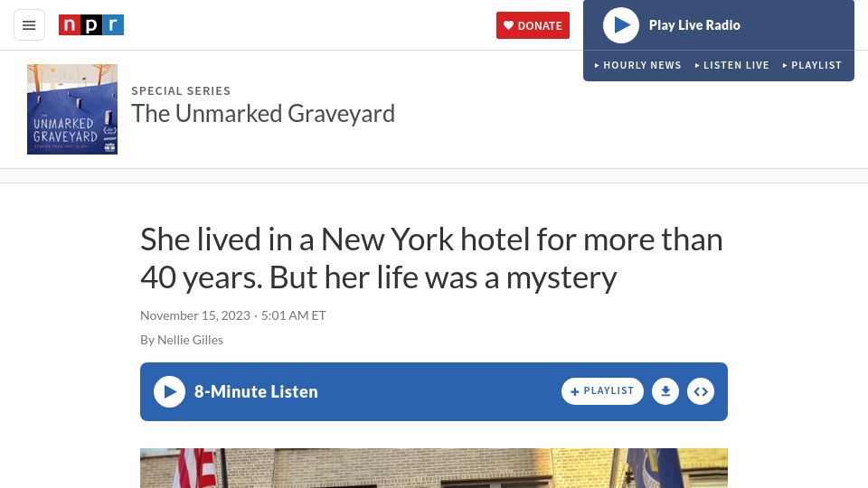This screenshot has width=868, height=488.
Task: Open The Unmarked Graveyard cover thumbnail
Action: tap(72, 109)
